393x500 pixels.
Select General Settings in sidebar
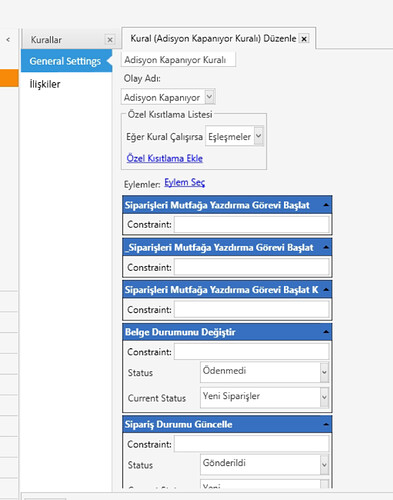pos(66,61)
